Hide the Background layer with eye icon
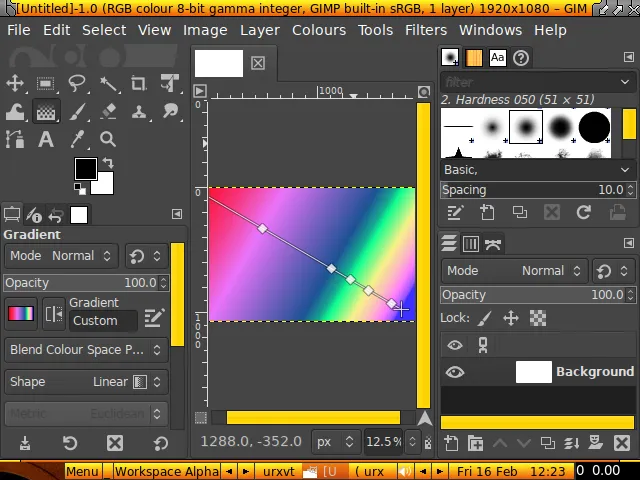The image size is (640, 480). point(455,372)
